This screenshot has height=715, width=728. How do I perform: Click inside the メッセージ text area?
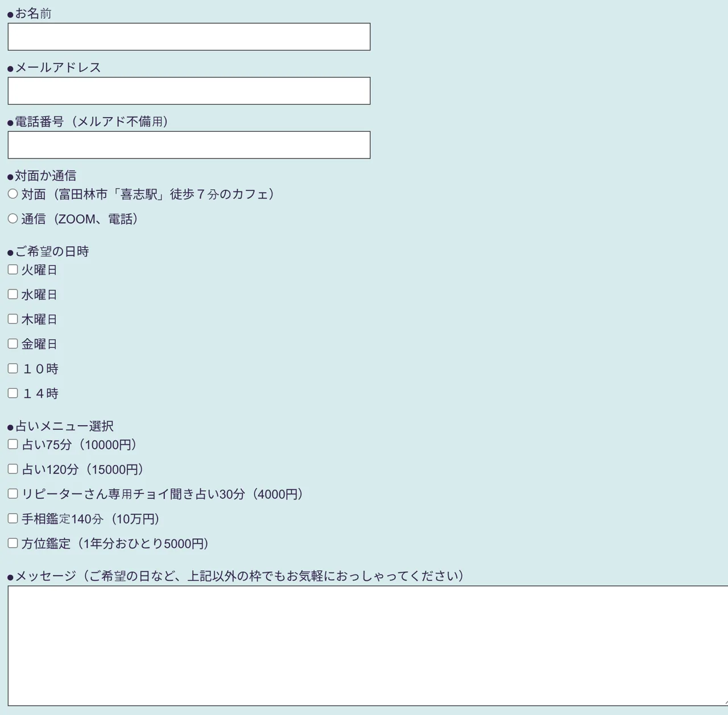(x=368, y=646)
